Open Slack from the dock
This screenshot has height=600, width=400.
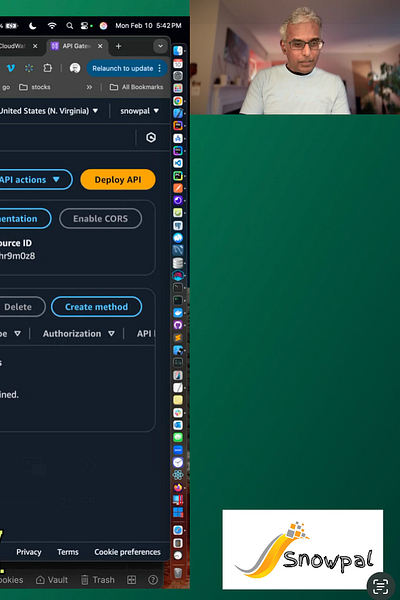pos(178,412)
